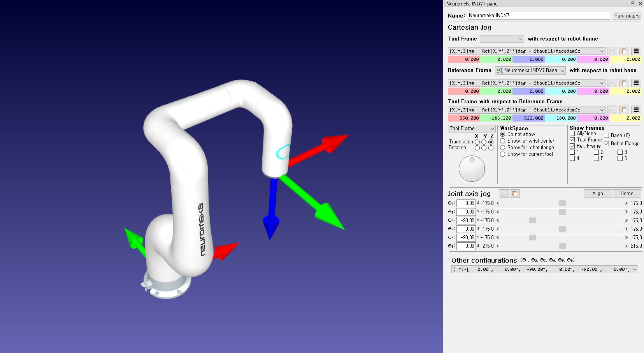The width and height of the screenshot is (644, 353).
Task: Click the Parameters button
Action: pos(627,16)
